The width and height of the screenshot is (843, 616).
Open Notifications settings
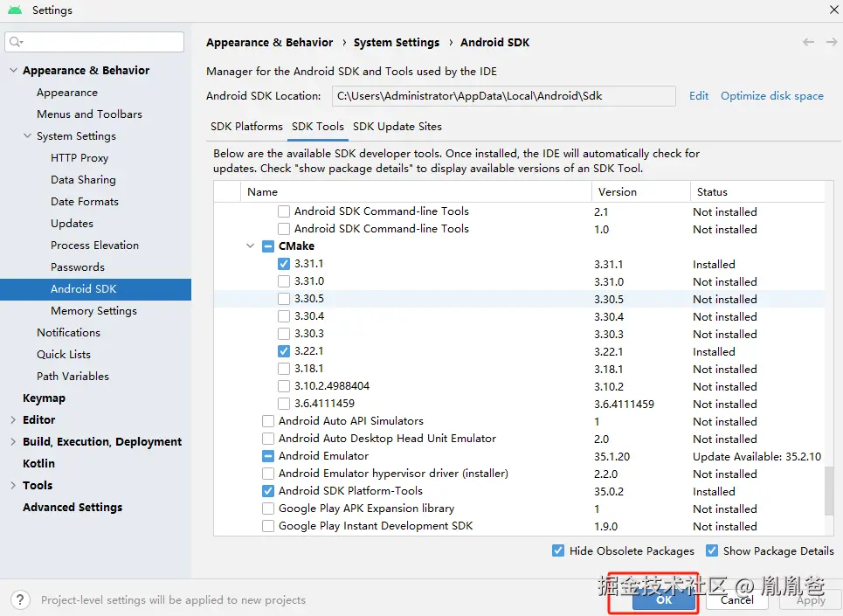pos(68,333)
